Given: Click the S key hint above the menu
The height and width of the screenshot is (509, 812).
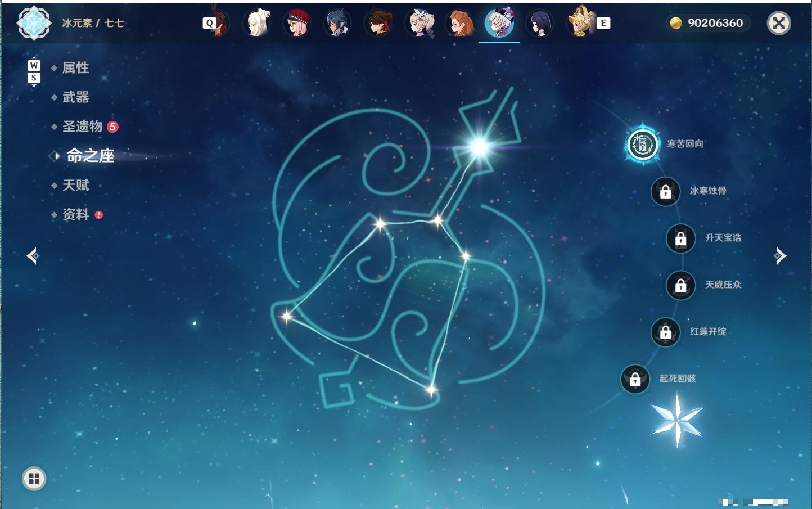Looking at the screenshot, I should [x=34, y=78].
